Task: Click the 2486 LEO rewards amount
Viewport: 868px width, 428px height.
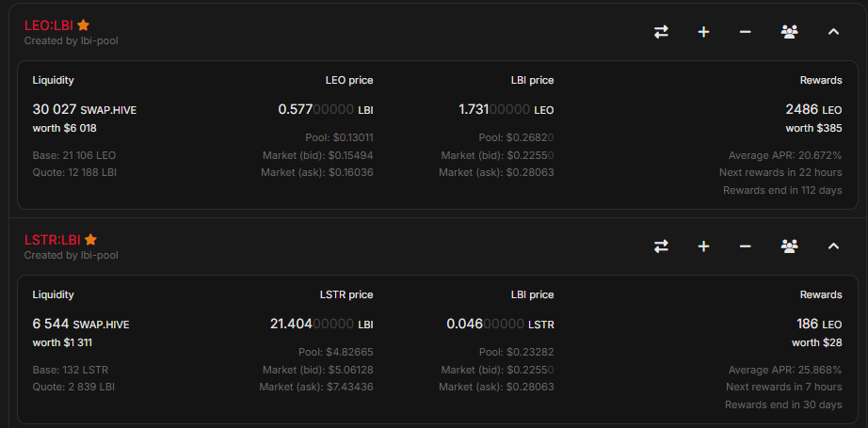Action: (813, 110)
